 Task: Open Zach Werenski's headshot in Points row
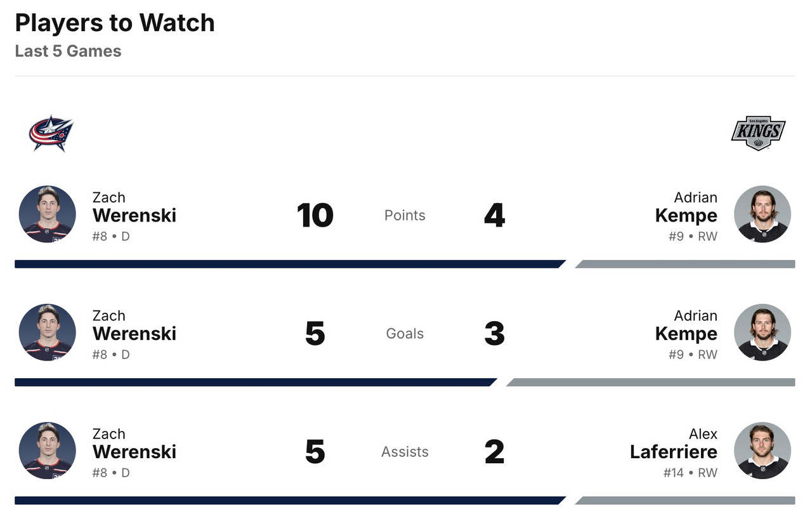click(48, 214)
